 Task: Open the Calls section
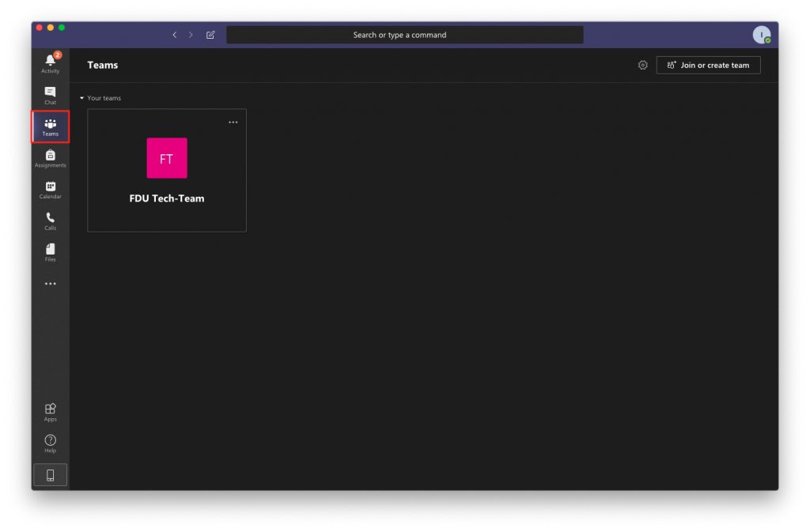[x=50, y=221]
